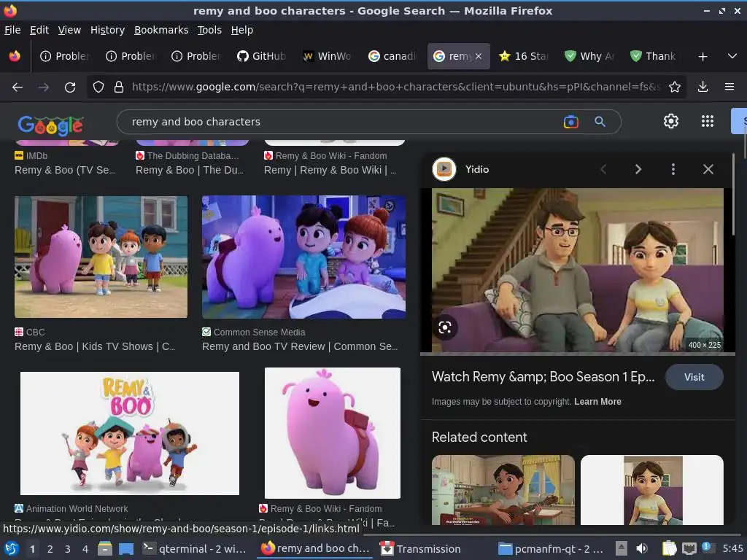Viewport: 747px width, 560px height.
Task: Expand the list all tabs dropdown
Action: (732, 56)
